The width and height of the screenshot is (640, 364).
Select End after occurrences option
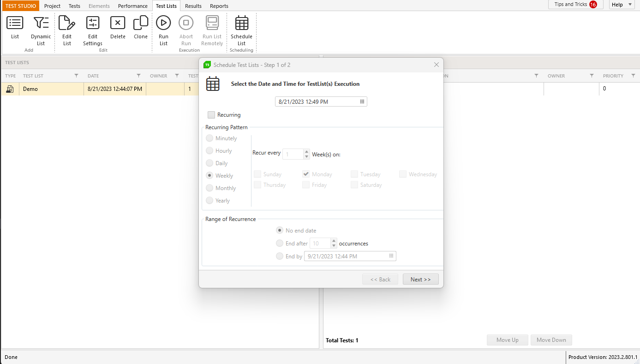pyautogui.click(x=280, y=244)
